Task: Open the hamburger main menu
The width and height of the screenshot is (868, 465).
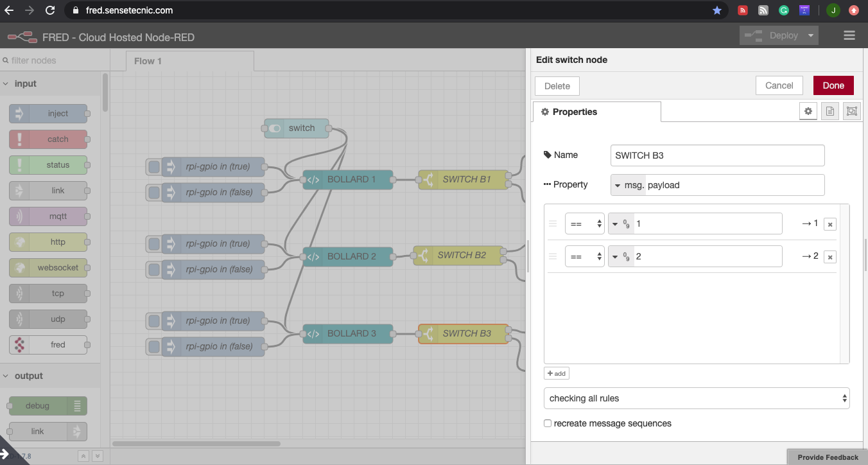Action: click(849, 36)
